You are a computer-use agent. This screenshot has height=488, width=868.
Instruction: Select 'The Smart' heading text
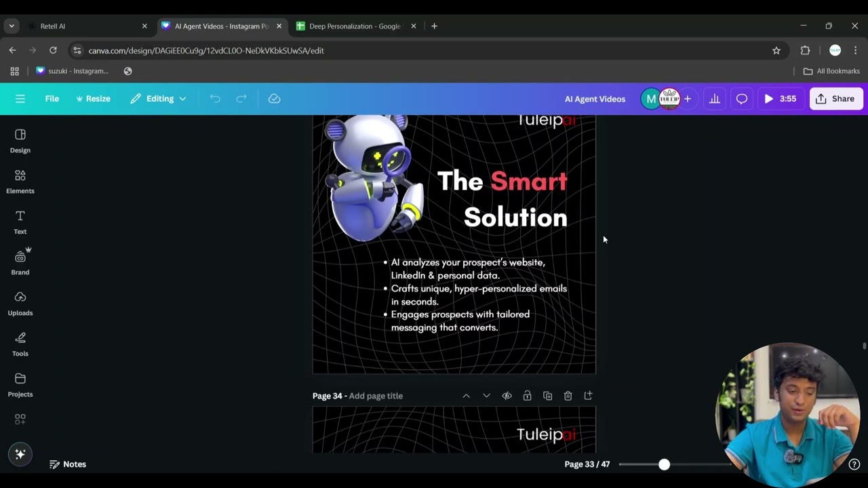tap(502, 182)
